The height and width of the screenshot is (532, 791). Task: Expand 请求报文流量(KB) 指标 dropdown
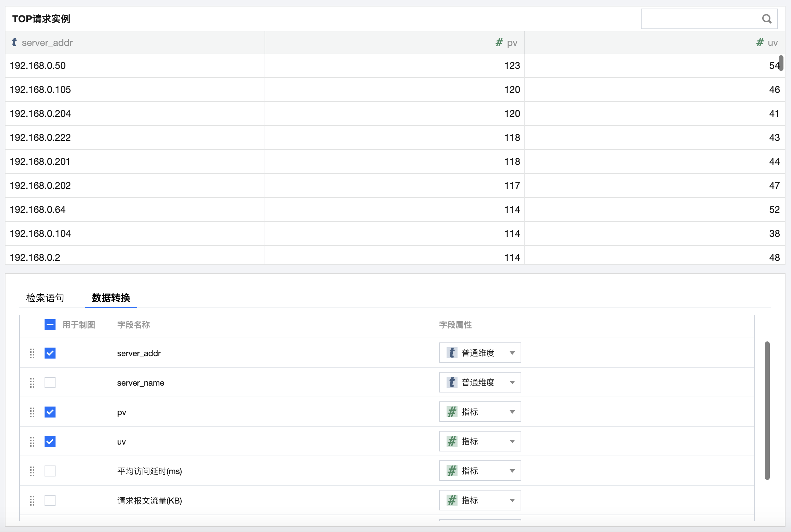coord(480,500)
